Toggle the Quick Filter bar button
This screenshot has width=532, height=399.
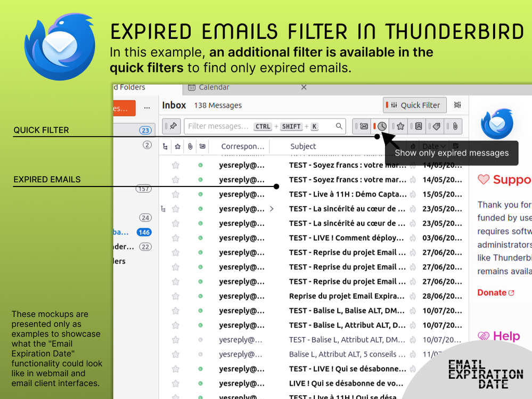pyautogui.click(x=414, y=105)
